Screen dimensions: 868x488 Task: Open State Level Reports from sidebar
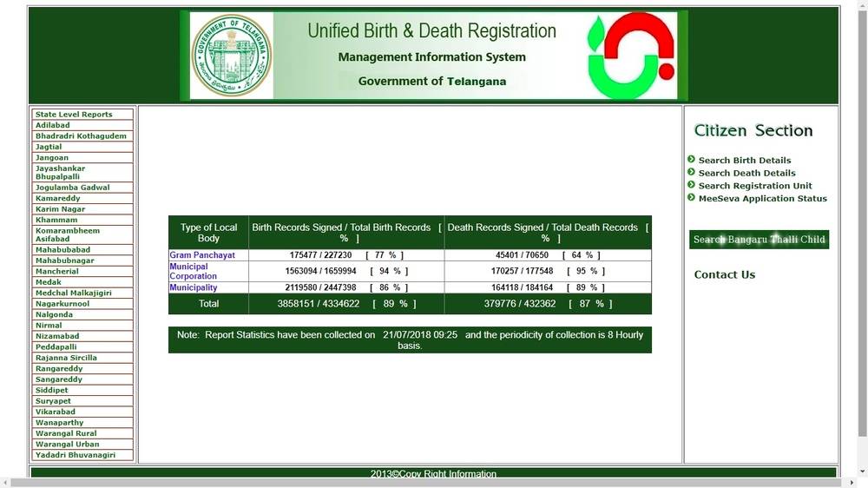coord(74,115)
